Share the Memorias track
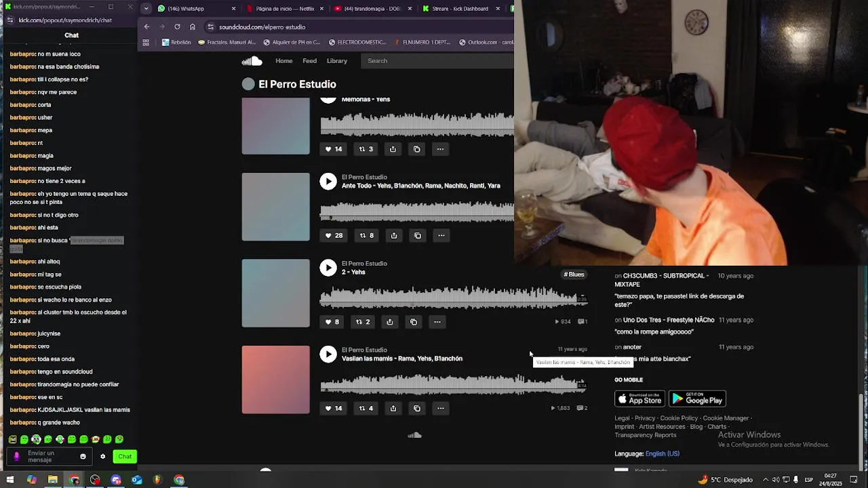 (x=393, y=149)
